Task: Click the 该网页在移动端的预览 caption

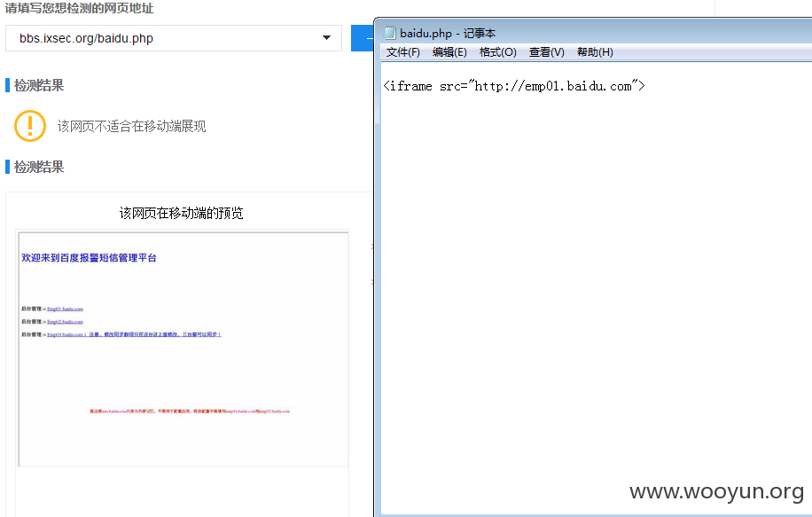Action: coord(181,213)
